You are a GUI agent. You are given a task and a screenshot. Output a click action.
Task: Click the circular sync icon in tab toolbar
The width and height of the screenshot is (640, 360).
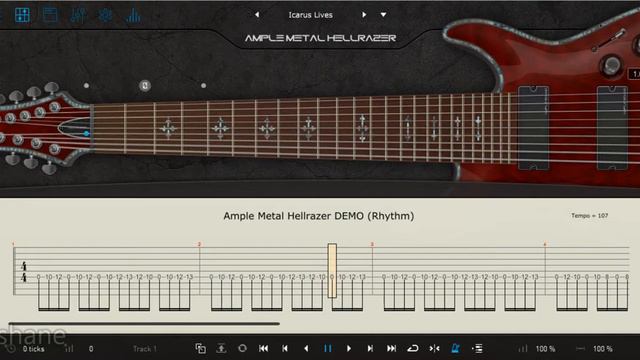click(242, 349)
